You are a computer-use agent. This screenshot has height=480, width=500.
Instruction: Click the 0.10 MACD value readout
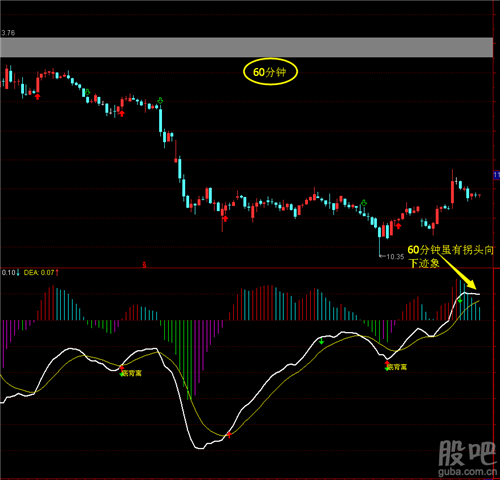[8, 273]
